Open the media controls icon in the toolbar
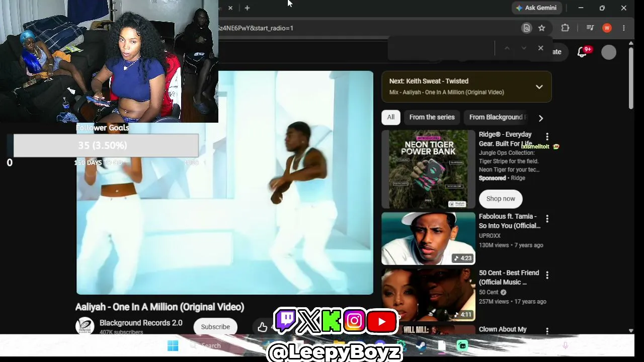The height and width of the screenshot is (362, 644). [x=590, y=28]
